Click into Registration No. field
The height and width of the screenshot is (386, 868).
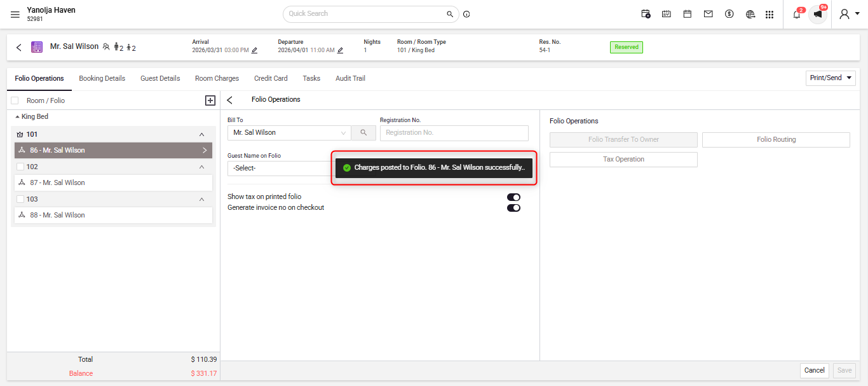point(454,133)
